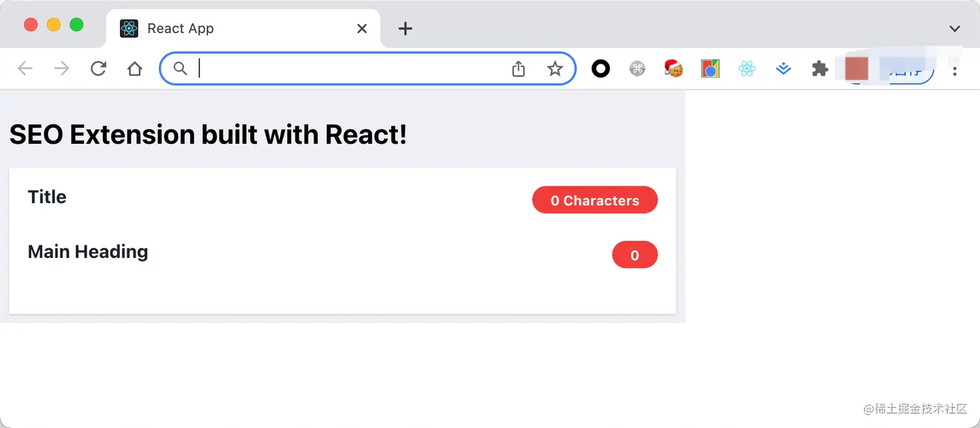Open the grey command-key extension icon
The image size is (980, 428).
637,69
